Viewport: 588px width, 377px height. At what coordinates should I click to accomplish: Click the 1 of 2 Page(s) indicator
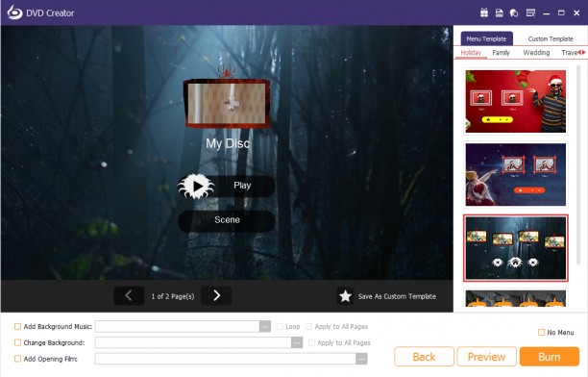pos(173,296)
